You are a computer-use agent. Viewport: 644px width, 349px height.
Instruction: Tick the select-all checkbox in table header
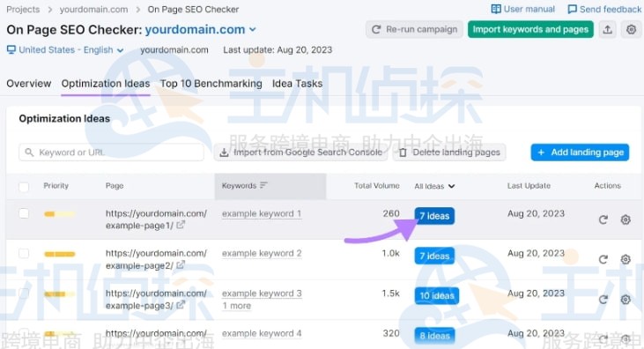(x=24, y=187)
